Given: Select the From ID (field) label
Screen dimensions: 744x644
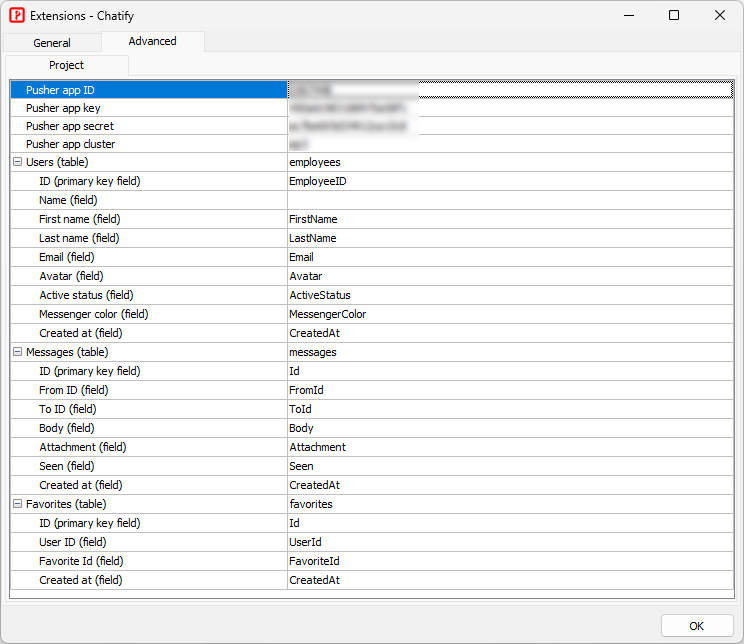Looking at the screenshot, I should pyautogui.click(x=74, y=390).
